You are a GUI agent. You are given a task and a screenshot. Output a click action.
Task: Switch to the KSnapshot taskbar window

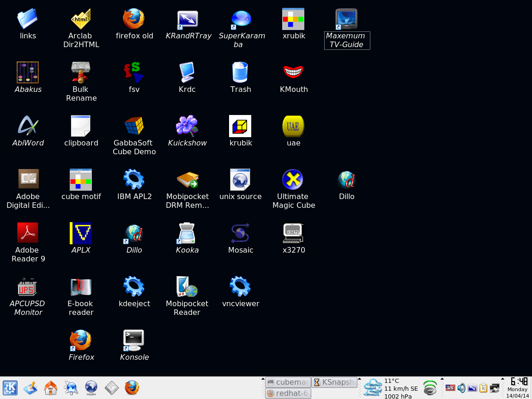tap(334, 382)
